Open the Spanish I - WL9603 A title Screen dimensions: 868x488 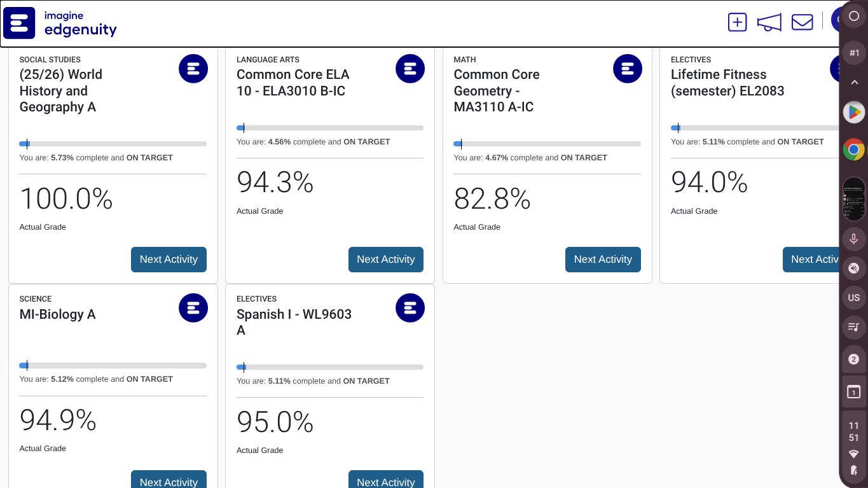tap(294, 322)
